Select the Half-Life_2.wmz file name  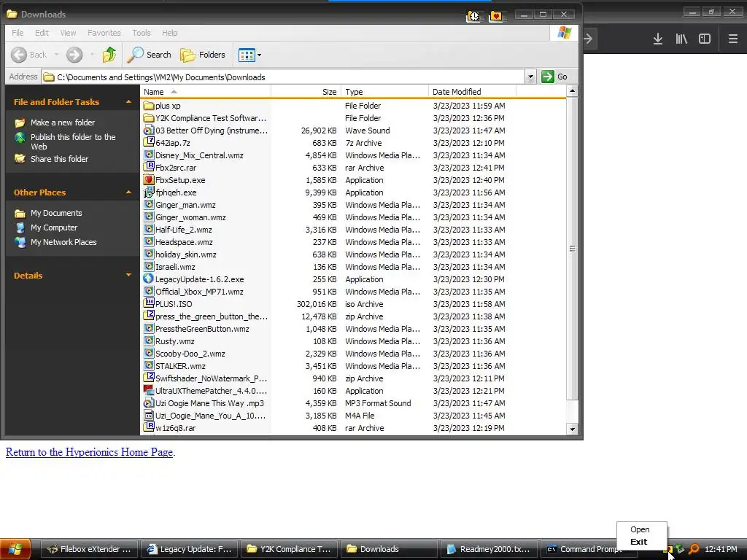[183, 230]
